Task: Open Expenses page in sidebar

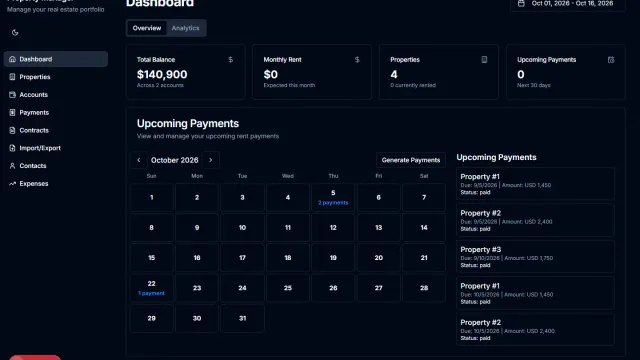Action: point(56,184)
